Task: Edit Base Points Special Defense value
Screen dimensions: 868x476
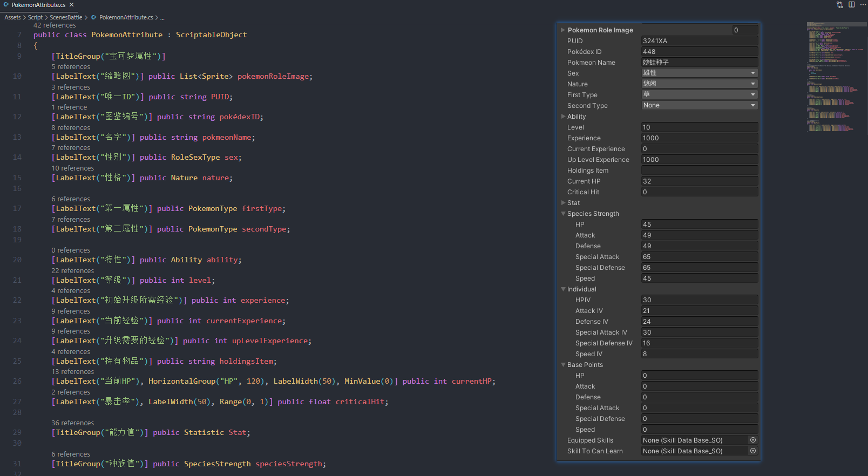Action: [699, 419]
